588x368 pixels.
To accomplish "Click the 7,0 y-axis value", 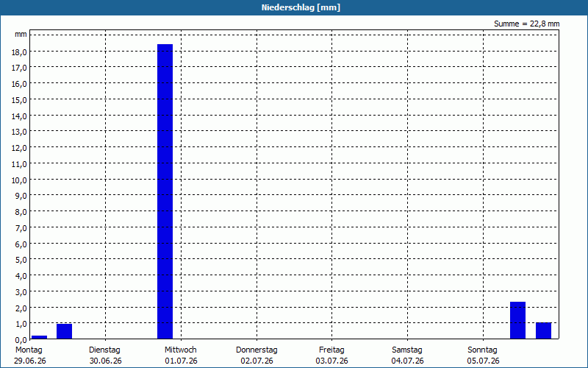I will [x=21, y=228].
